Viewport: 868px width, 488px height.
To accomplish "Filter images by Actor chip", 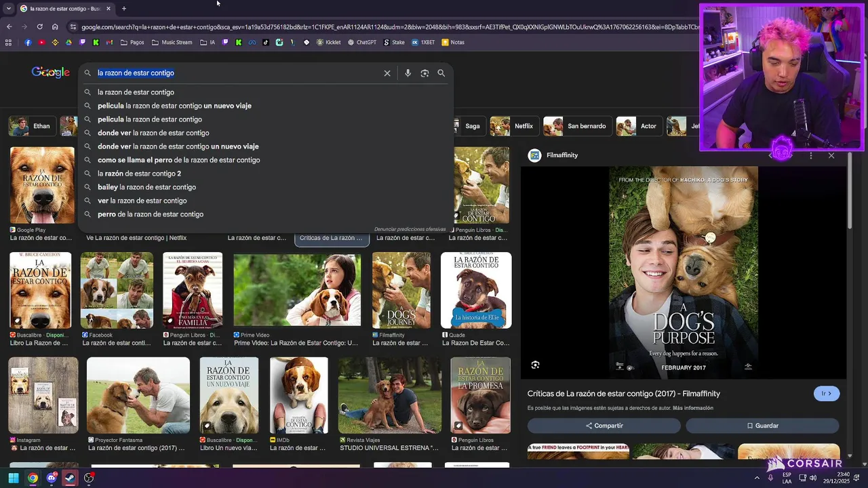I will [638, 126].
